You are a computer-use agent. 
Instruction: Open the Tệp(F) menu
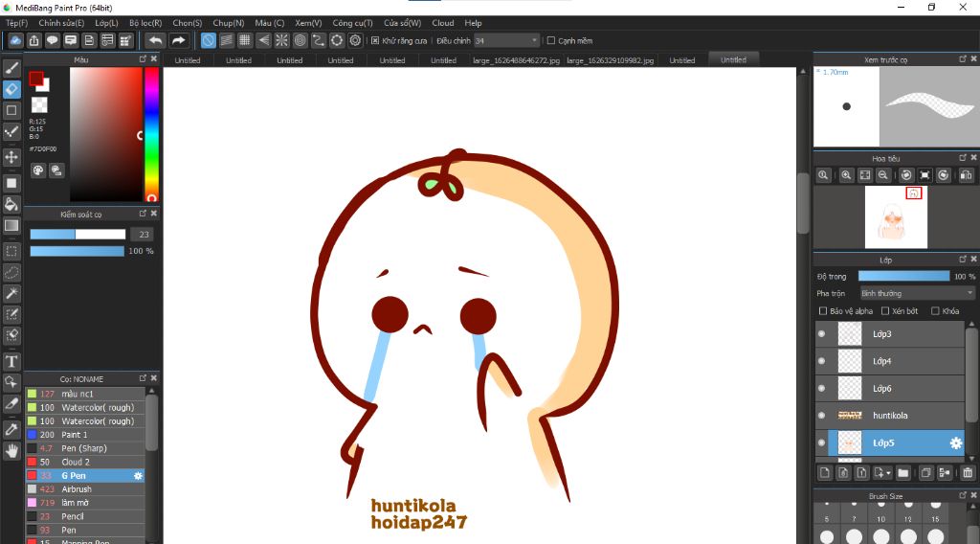point(17,23)
